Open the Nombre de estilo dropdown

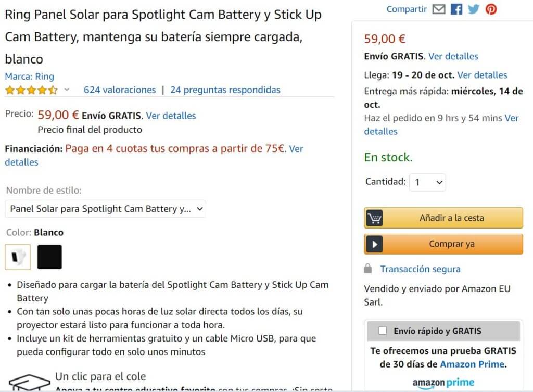[106, 209]
